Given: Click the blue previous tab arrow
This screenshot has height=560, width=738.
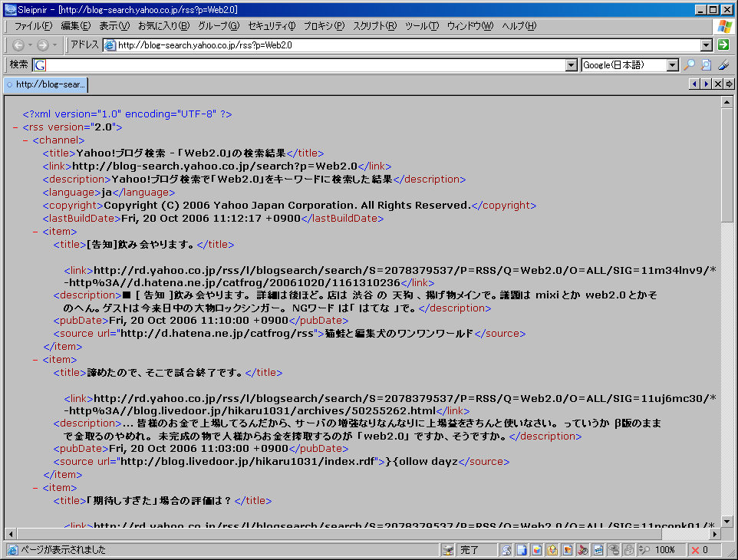Looking at the screenshot, I should coord(694,84).
